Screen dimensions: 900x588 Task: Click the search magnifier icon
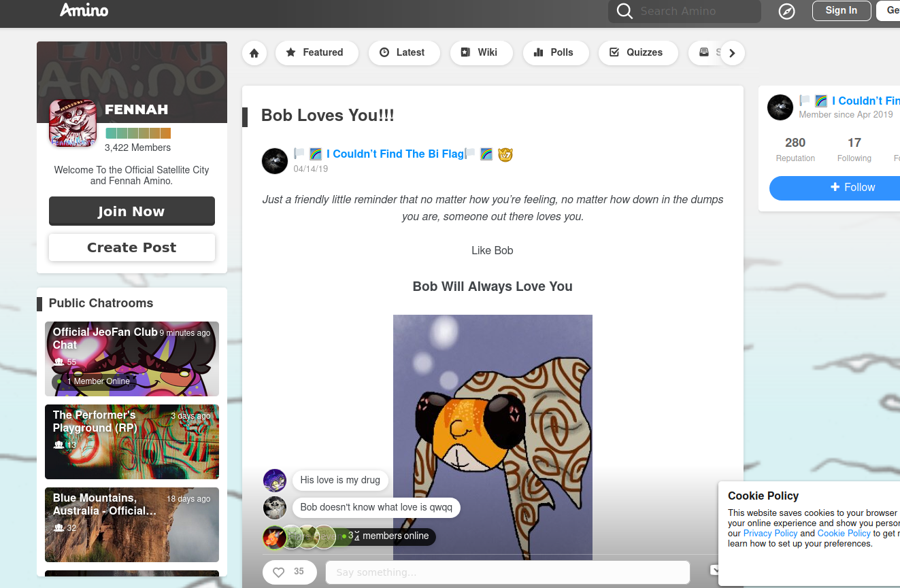pyautogui.click(x=624, y=11)
